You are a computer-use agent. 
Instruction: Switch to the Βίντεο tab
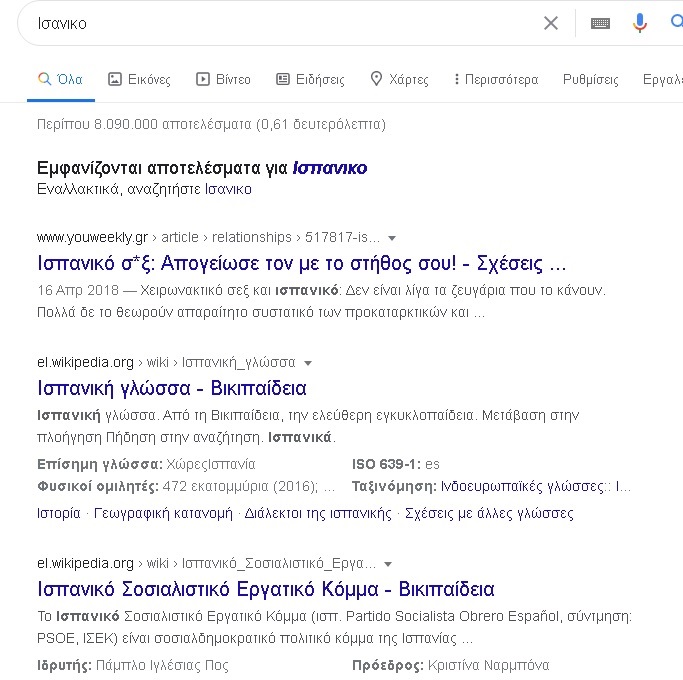point(223,79)
